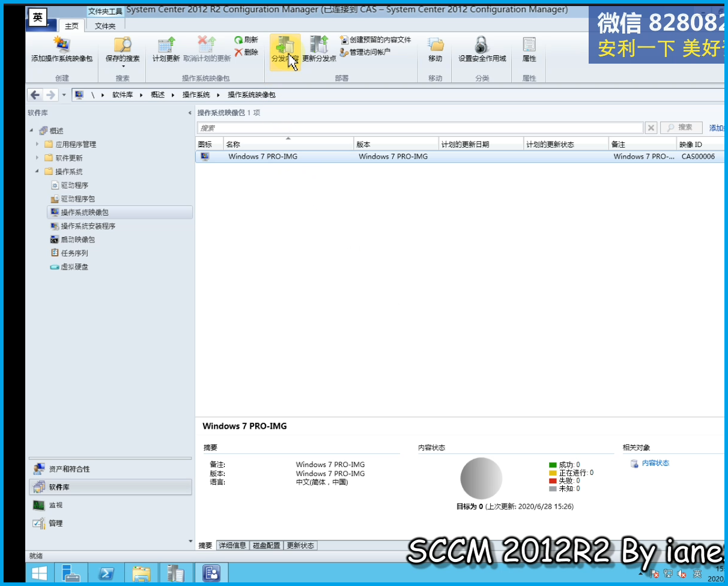Switch to 磁盘配置 bottom tab
728x586 pixels.
(x=266, y=545)
